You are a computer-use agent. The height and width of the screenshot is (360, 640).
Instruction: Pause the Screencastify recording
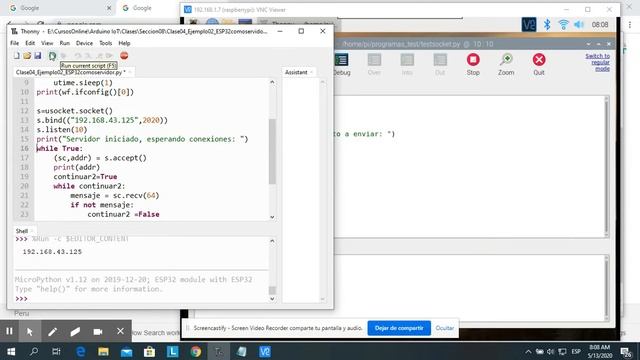9,331
